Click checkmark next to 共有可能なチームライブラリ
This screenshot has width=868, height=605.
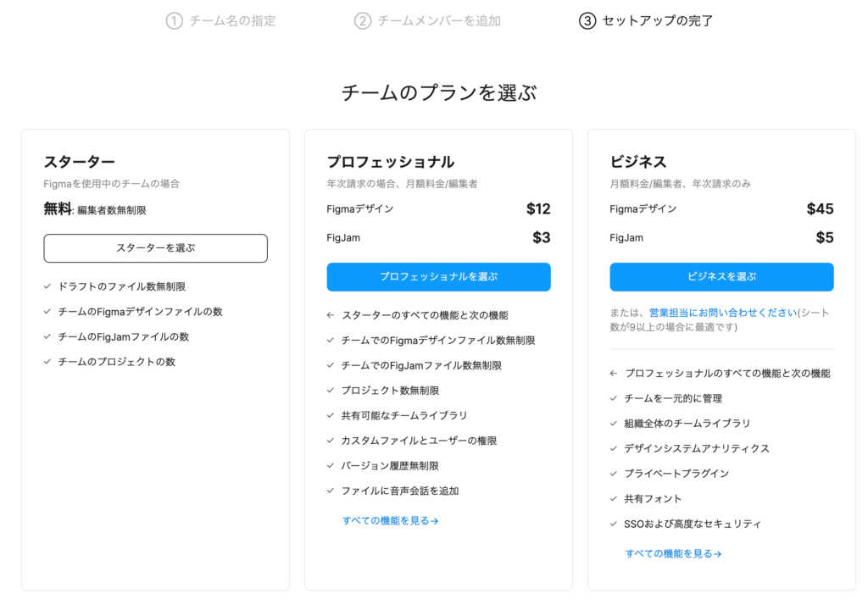[331, 416]
